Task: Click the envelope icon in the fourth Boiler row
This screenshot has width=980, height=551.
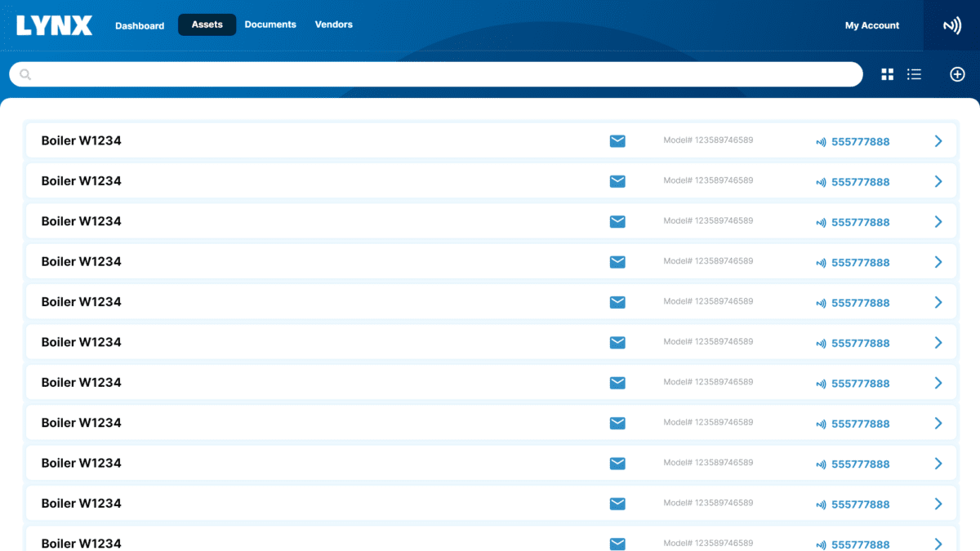Action: pos(617,262)
